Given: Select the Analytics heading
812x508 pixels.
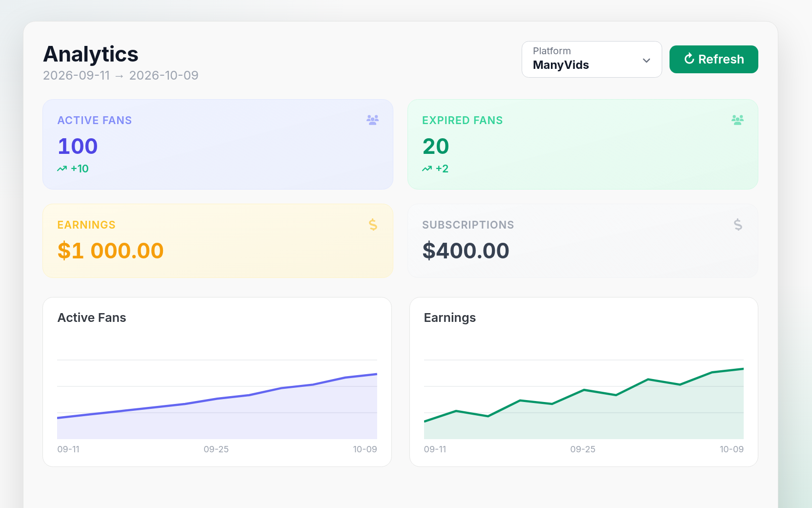Looking at the screenshot, I should 91,54.
